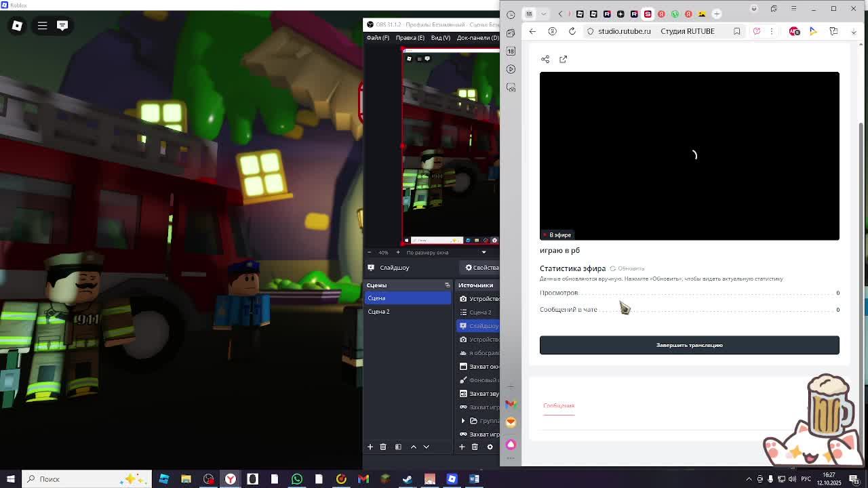
Task: Add a new scene
Action: [x=370, y=447]
